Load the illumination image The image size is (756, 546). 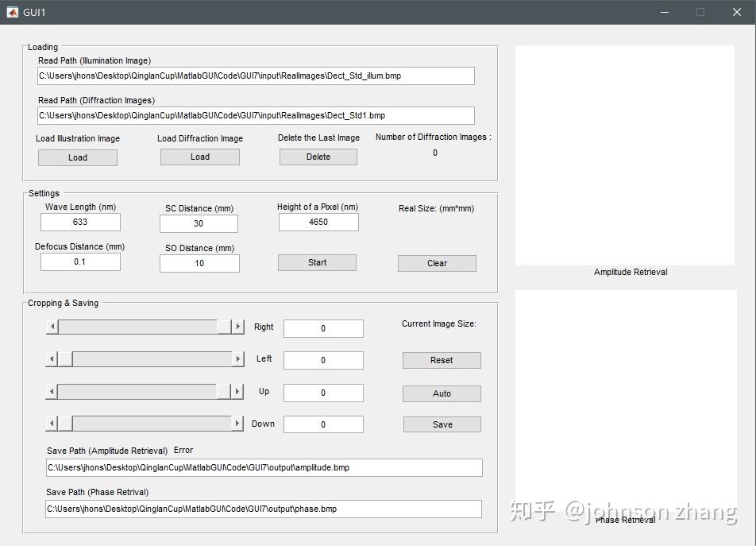(77, 157)
